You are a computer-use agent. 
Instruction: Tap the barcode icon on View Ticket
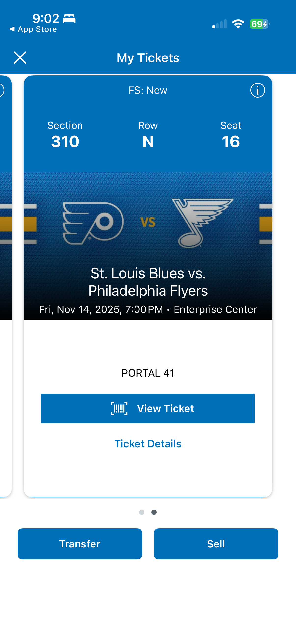119,408
